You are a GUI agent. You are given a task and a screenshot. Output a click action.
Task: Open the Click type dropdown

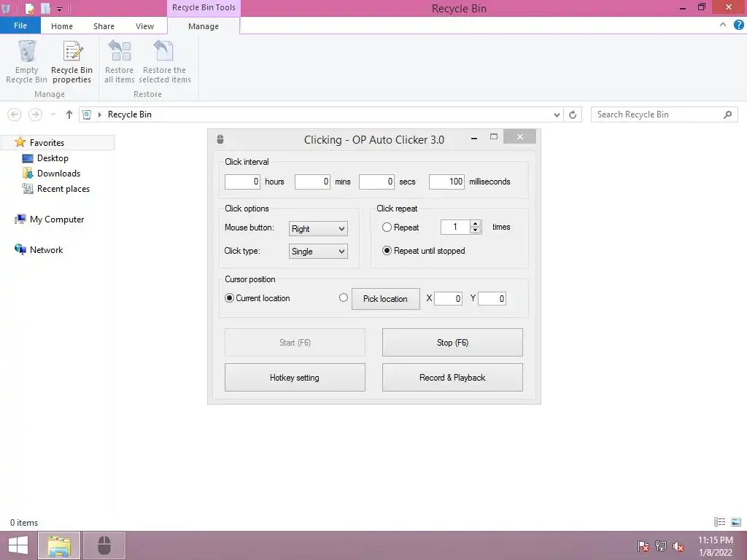pyautogui.click(x=318, y=252)
